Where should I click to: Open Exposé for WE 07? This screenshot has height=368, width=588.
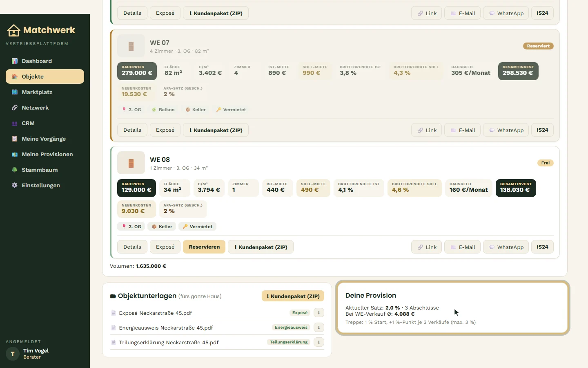(x=165, y=130)
